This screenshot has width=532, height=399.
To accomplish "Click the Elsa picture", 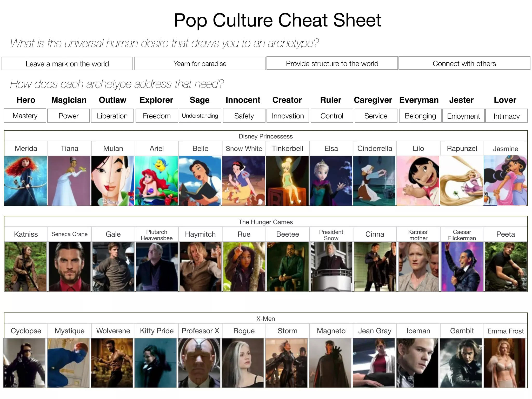I will [x=331, y=181].
